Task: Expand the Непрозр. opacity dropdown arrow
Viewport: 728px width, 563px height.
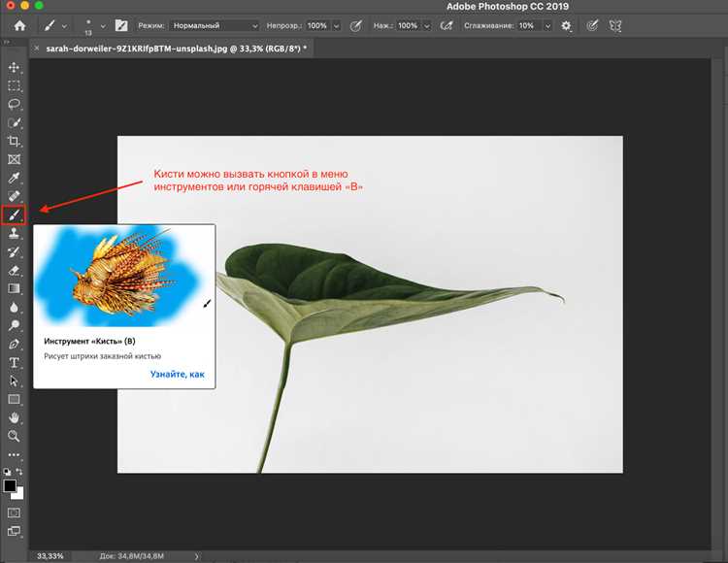Action: click(x=336, y=26)
